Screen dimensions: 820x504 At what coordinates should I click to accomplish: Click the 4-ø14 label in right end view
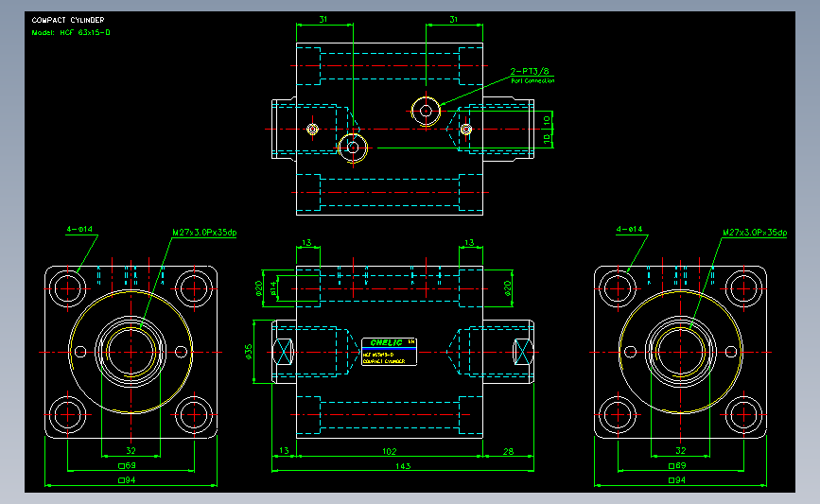629,229
